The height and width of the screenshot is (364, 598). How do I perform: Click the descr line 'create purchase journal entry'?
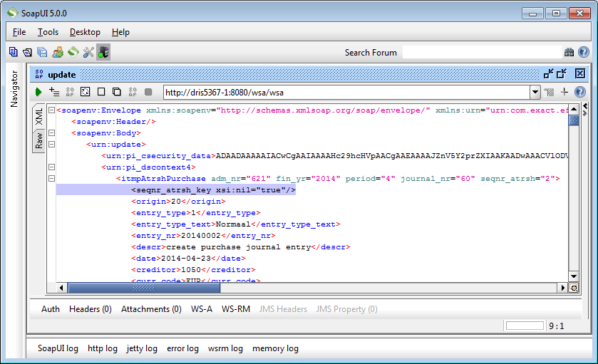(241, 247)
